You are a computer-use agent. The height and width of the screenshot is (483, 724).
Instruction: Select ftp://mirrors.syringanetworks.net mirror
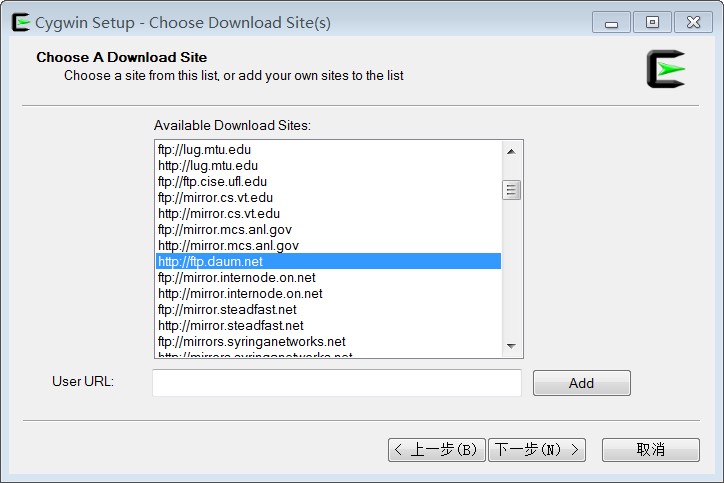328,342
